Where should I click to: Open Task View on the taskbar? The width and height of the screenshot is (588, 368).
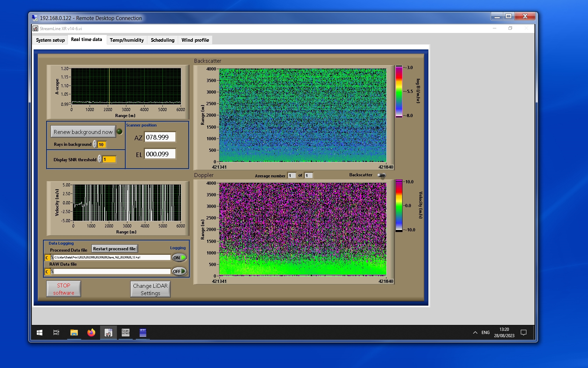56,333
